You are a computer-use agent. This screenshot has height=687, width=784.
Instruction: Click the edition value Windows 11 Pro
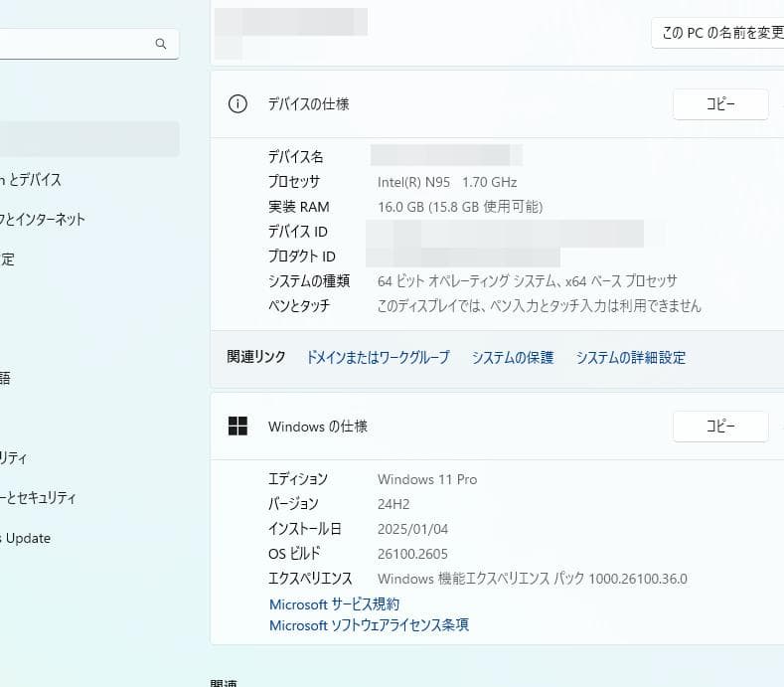coord(427,479)
